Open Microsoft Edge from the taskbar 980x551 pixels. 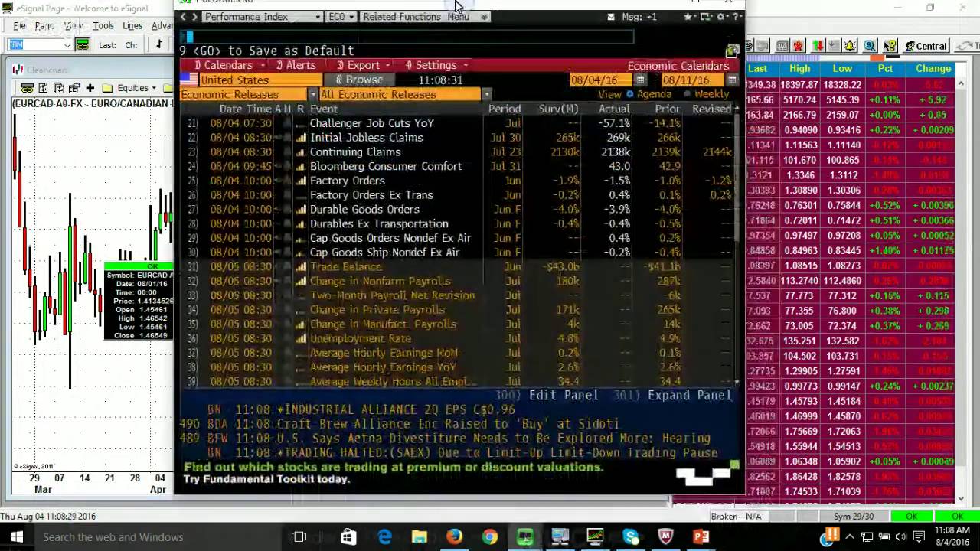(384, 536)
